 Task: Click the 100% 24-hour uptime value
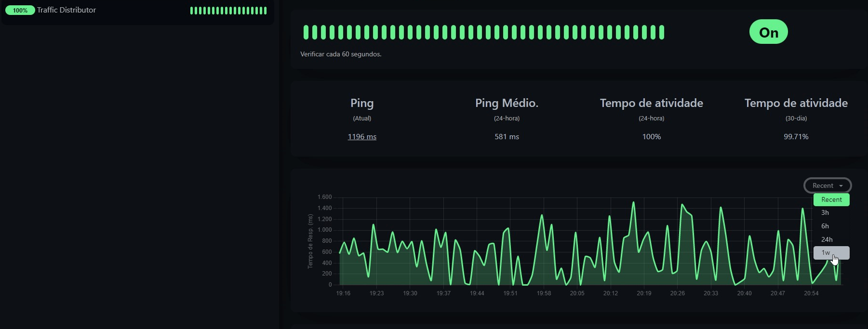[651, 137]
